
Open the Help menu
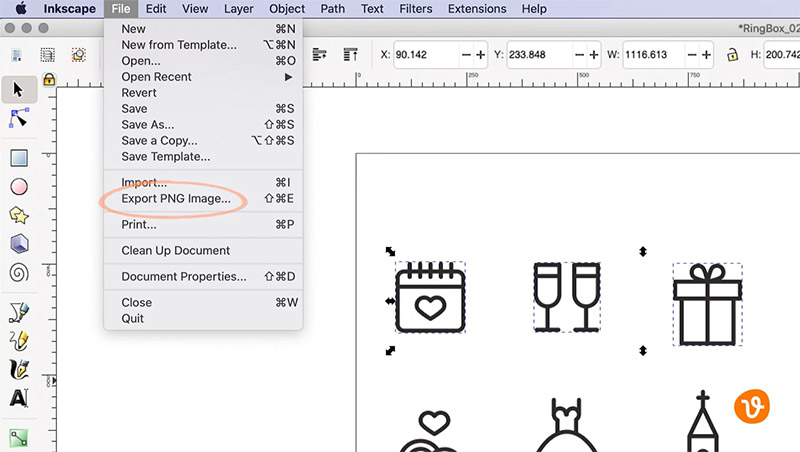tap(534, 9)
